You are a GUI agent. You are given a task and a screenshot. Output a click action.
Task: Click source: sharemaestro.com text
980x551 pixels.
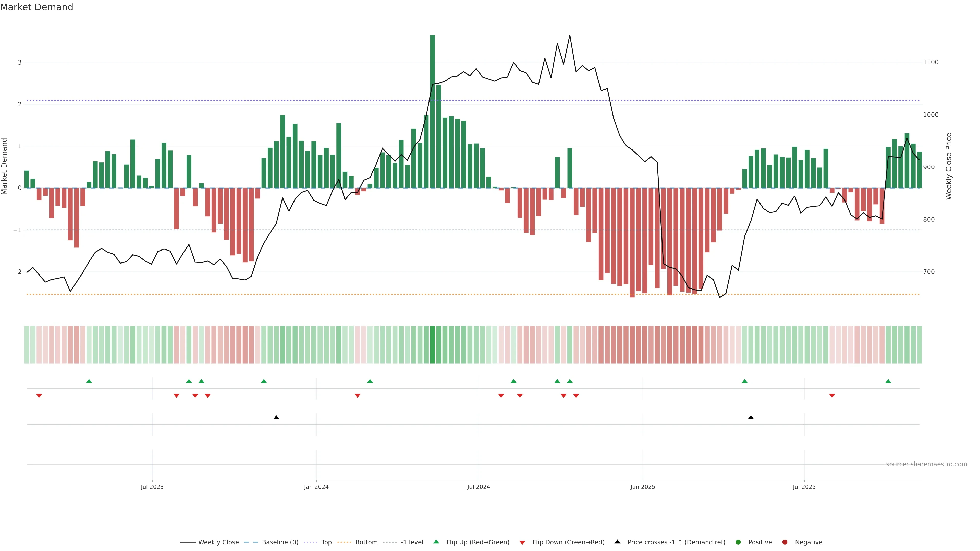pyautogui.click(x=926, y=464)
